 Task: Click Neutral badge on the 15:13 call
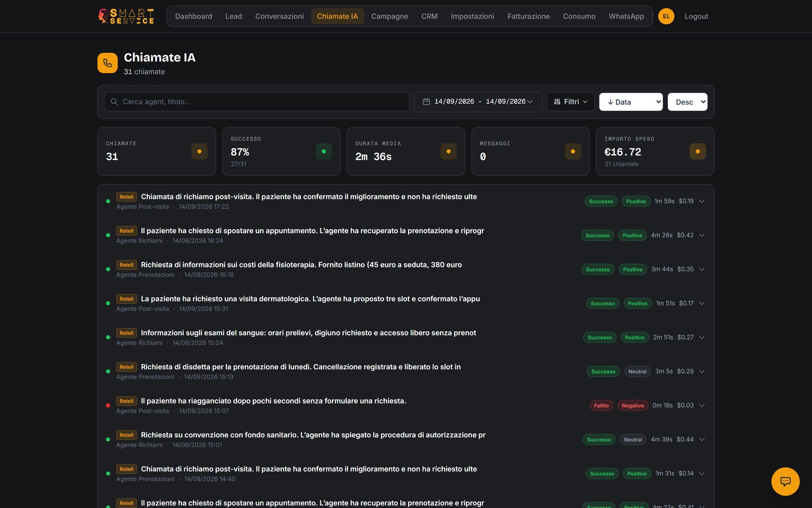[637, 371]
